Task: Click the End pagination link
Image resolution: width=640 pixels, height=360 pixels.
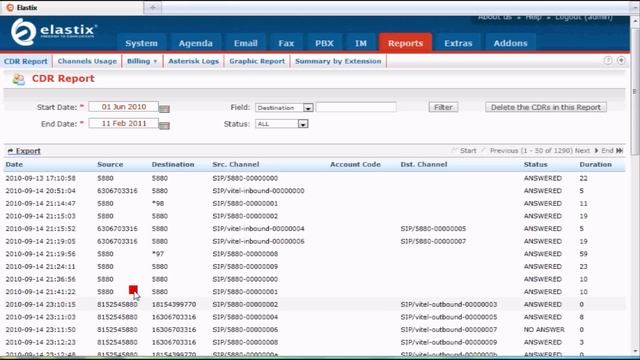Action: pyautogui.click(x=607, y=151)
